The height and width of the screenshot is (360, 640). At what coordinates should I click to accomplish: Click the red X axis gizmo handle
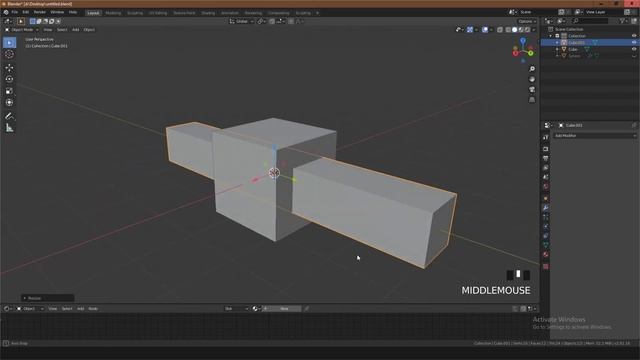click(x=515, y=53)
